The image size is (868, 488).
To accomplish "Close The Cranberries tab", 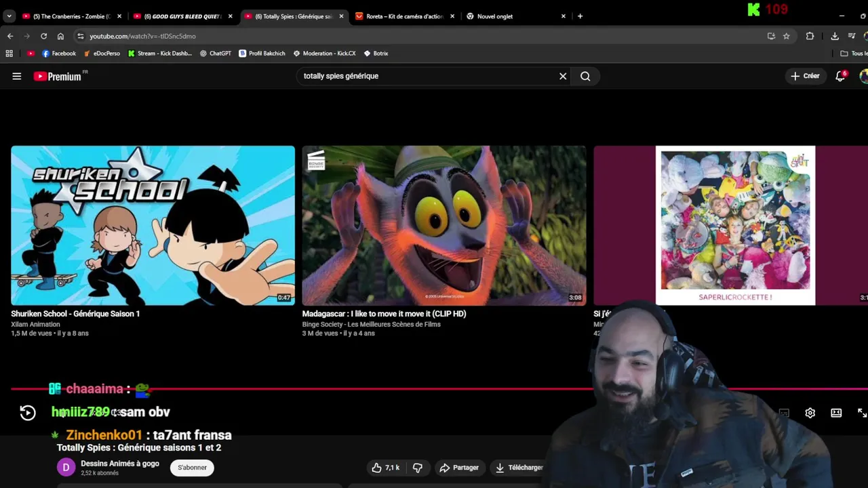I will coord(119,16).
